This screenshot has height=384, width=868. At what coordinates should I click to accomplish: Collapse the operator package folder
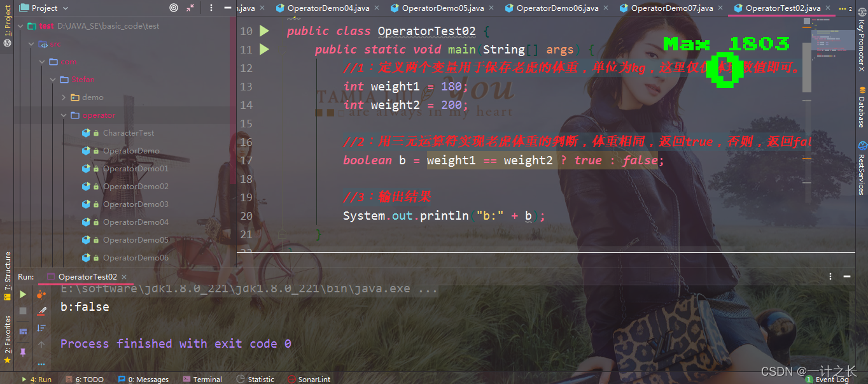64,115
